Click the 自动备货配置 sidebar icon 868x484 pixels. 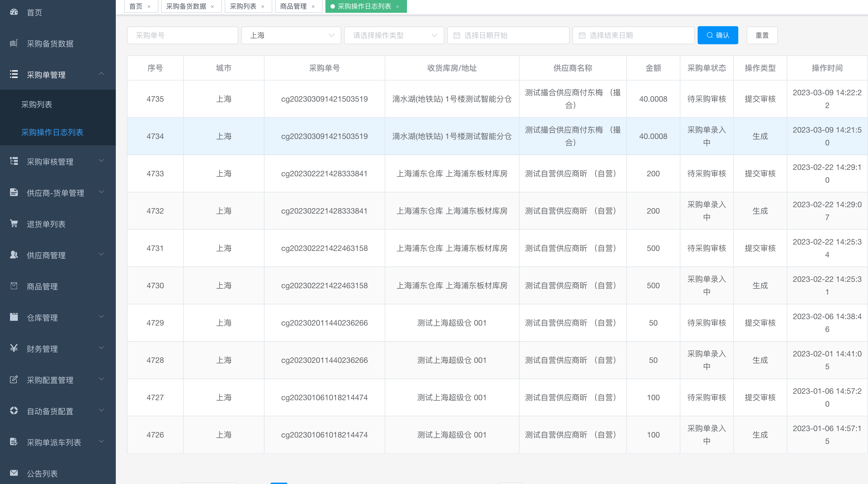pyautogui.click(x=14, y=410)
